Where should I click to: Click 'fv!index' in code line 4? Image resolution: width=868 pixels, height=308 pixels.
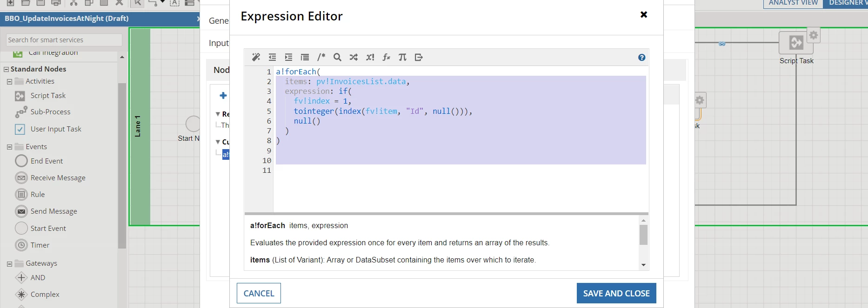coord(312,101)
